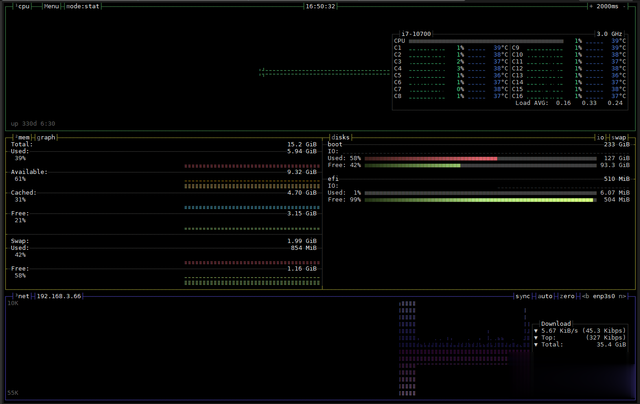Click the efi disk name
Screen dimensions: 640x404
333,179
